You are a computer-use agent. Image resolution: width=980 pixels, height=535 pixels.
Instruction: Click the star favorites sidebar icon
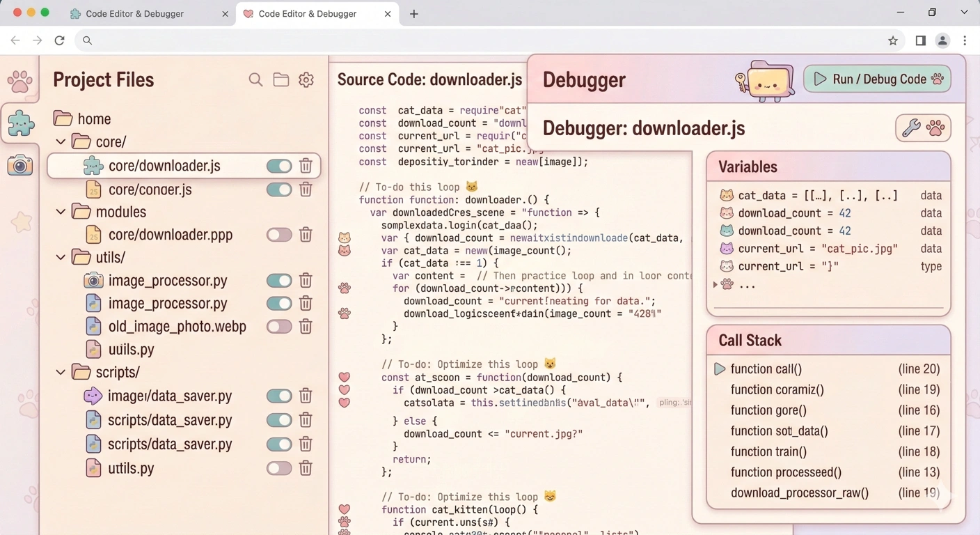pyautogui.click(x=21, y=222)
